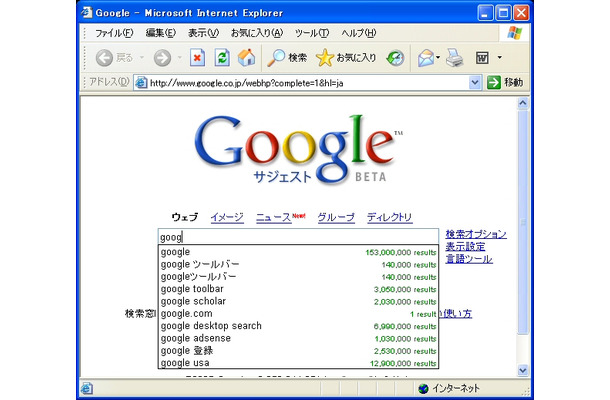Screen dimensions: 610x400
Task: Select suggestion "google ツールバー" with space
Action: [298, 265]
